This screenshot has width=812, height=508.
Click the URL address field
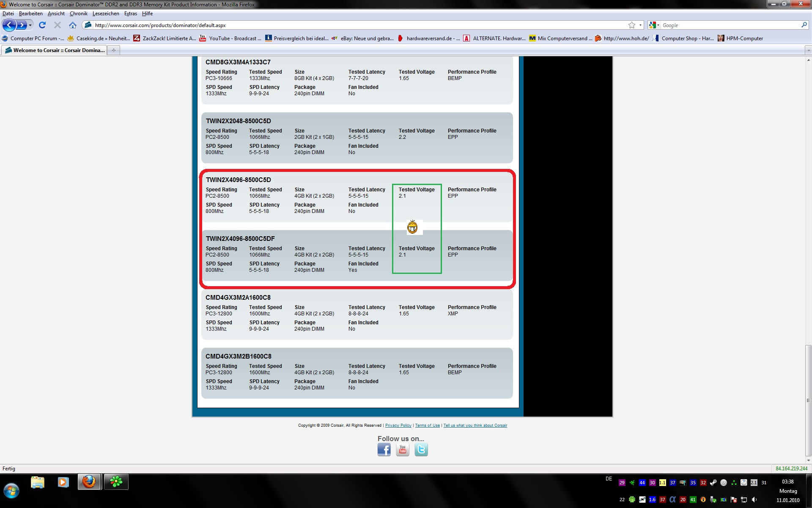(359, 25)
